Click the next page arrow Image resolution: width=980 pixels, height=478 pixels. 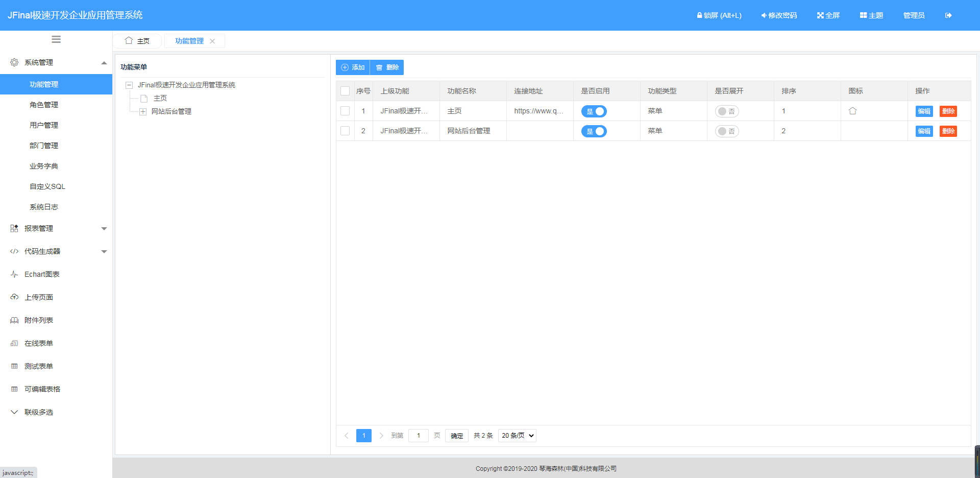(x=381, y=436)
